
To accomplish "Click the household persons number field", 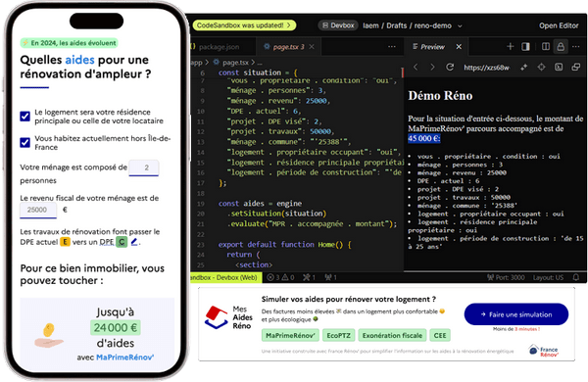I will point(144,167).
